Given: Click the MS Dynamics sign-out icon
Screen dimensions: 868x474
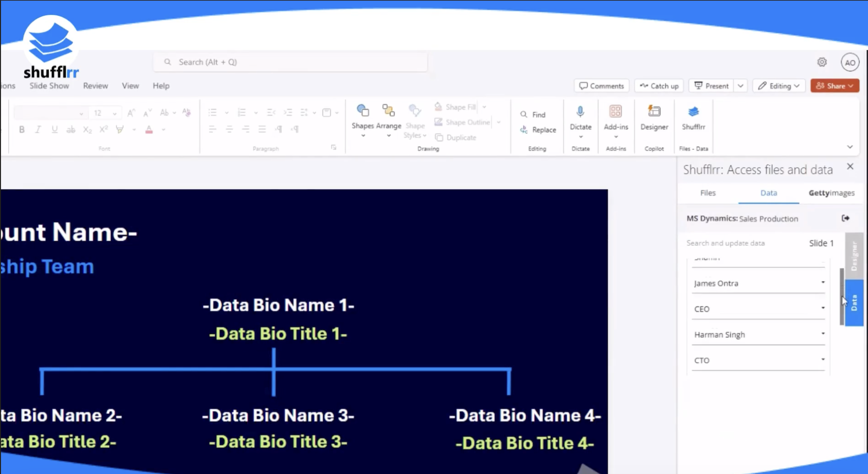Looking at the screenshot, I should click(x=845, y=218).
